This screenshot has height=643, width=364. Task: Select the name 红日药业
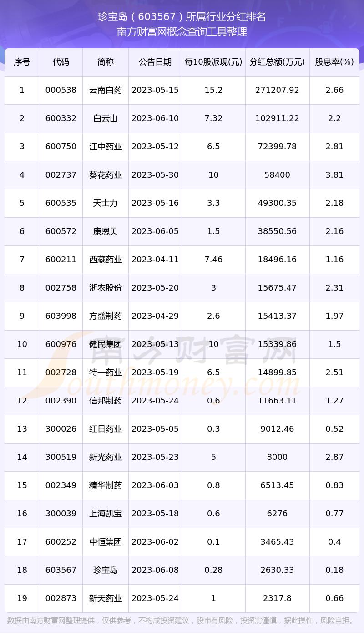click(106, 429)
